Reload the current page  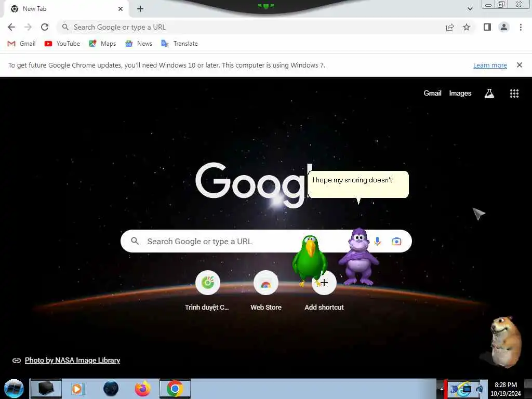pyautogui.click(x=45, y=27)
